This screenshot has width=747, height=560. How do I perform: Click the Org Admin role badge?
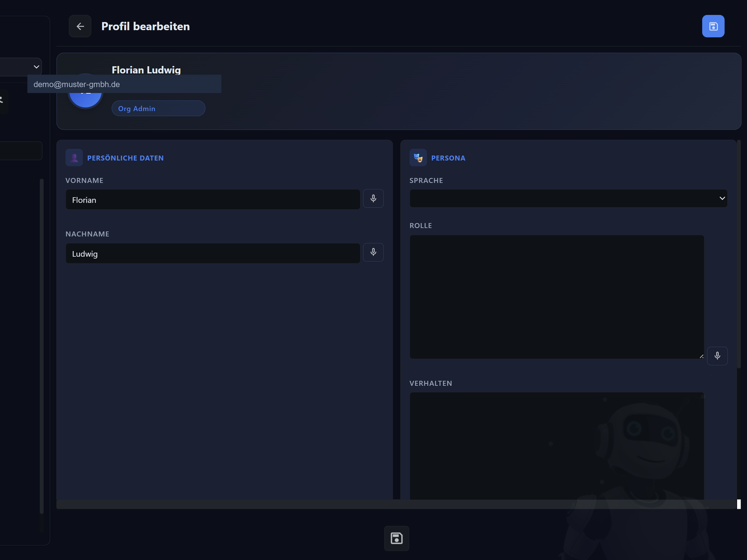click(x=158, y=108)
